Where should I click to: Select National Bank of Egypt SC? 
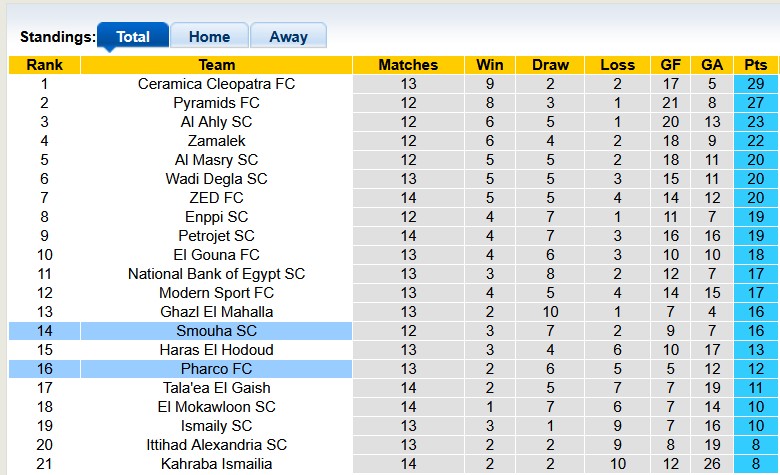point(216,274)
